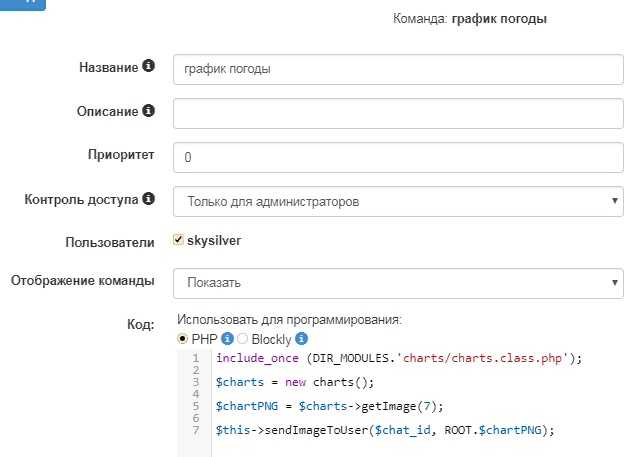Click the 'charts/charts.class.php' string
Image resolution: width=635 pixels, height=457 pixels.
[483, 358]
